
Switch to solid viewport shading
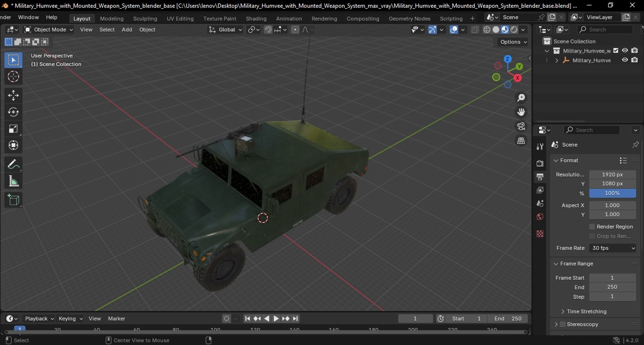point(496,30)
